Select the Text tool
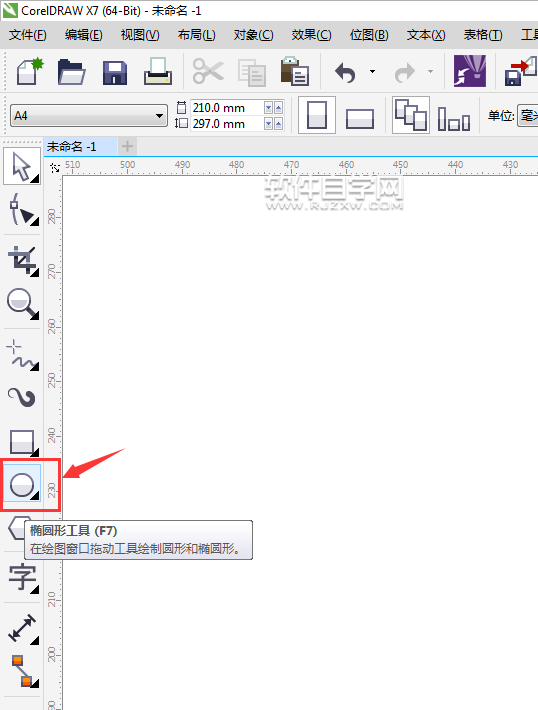 [x=22, y=577]
